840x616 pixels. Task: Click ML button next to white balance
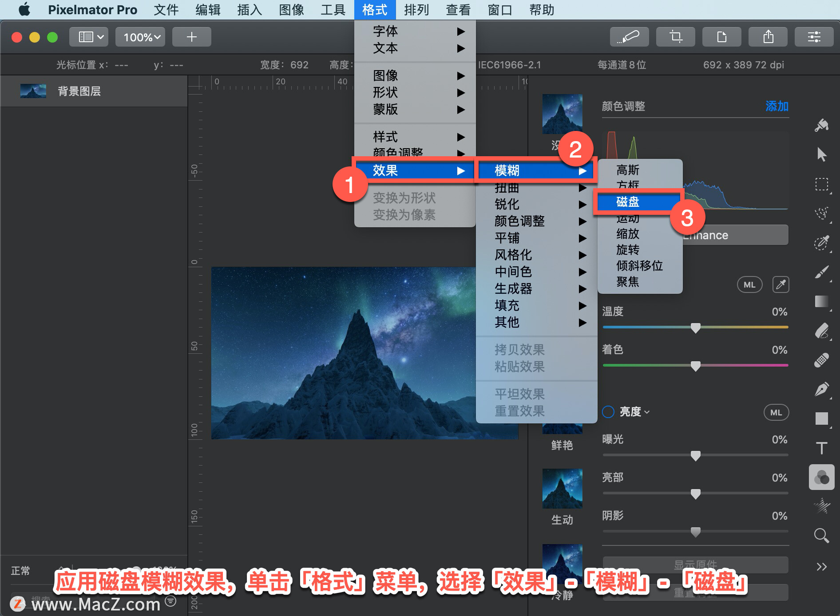pos(750,284)
